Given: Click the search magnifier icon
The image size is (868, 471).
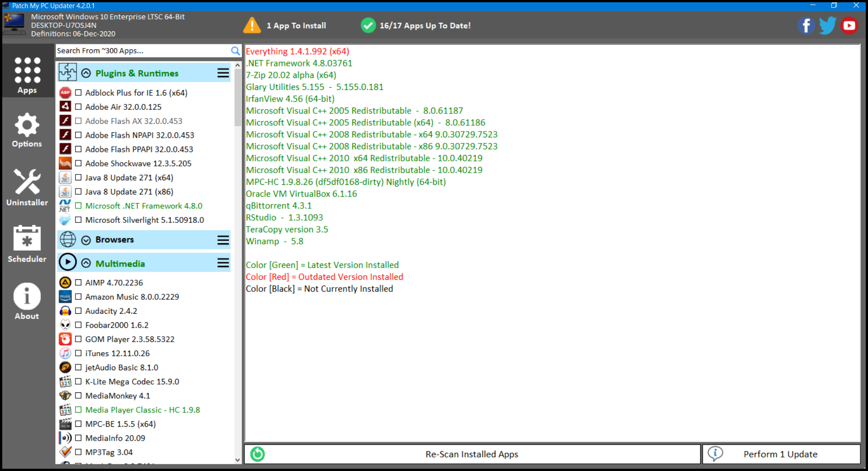Looking at the screenshot, I should click(x=235, y=51).
